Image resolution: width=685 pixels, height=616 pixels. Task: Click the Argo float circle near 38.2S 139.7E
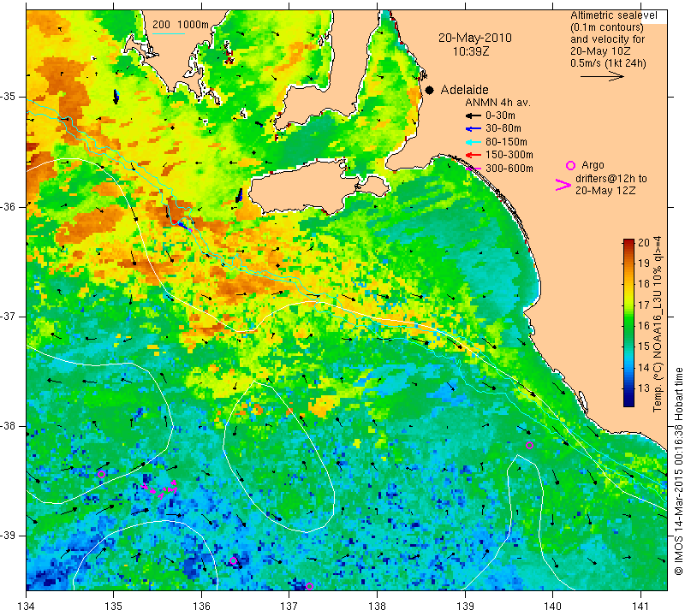coord(529,445)
